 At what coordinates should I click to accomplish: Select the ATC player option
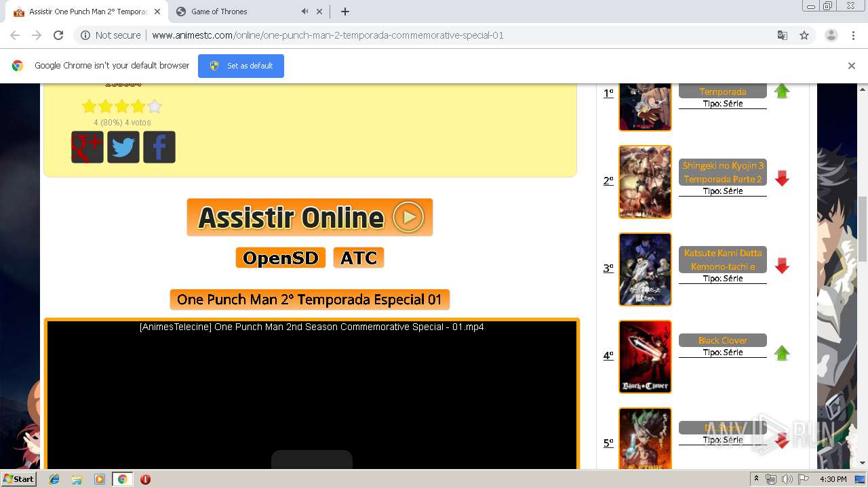(359, 258)
